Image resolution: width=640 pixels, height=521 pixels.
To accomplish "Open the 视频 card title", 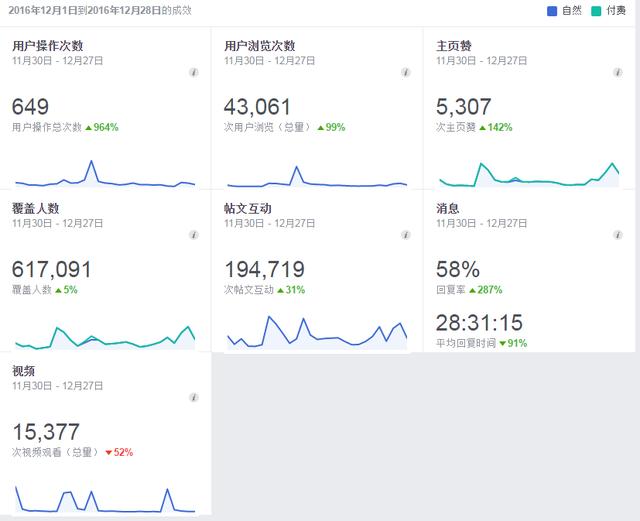I will point(24,371).
